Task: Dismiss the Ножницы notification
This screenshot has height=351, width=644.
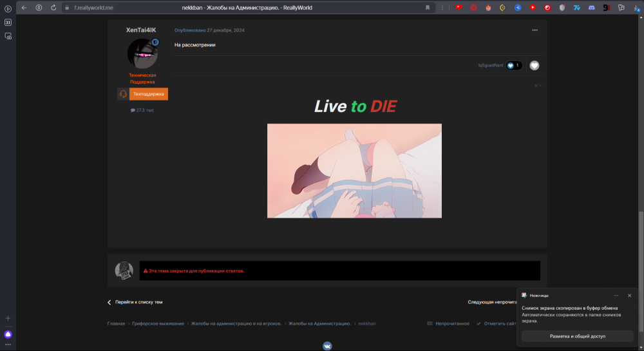Action: [629, 296]
